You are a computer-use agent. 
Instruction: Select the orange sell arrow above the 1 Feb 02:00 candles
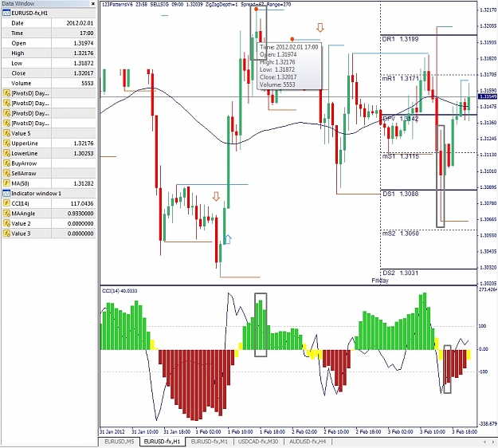click(x=216, y=196)
